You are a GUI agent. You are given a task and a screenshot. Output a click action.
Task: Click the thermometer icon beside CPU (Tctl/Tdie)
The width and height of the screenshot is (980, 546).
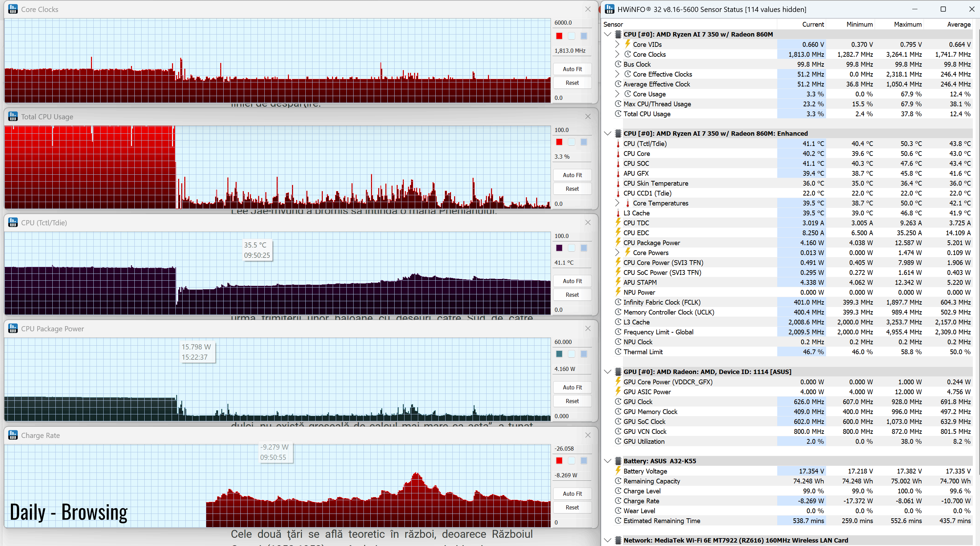tap(618, 144)
